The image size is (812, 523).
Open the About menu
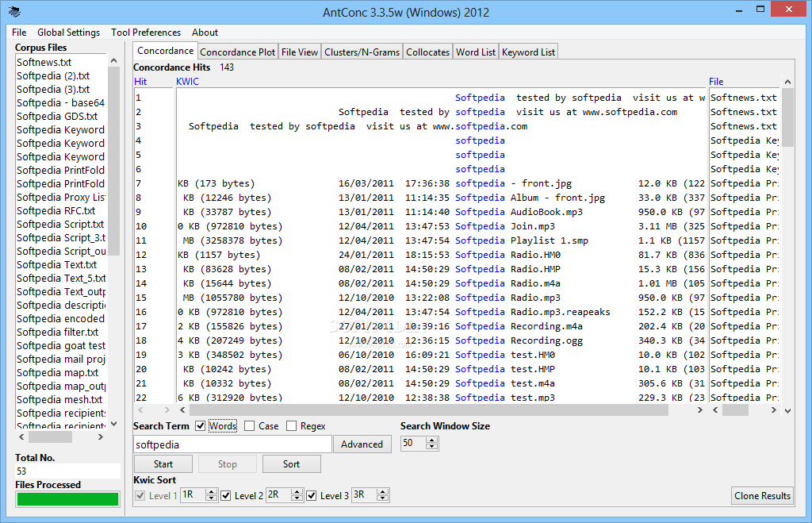tap(205, 32)
